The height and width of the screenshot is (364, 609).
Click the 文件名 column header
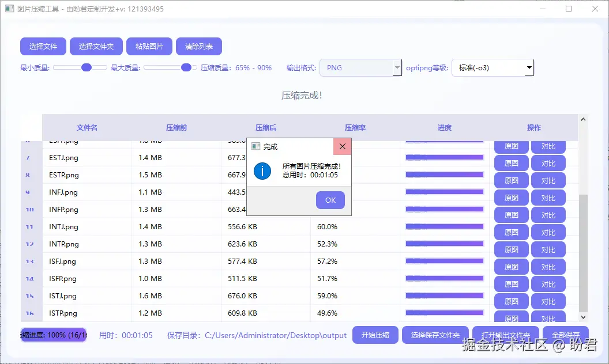click(87, 128)
